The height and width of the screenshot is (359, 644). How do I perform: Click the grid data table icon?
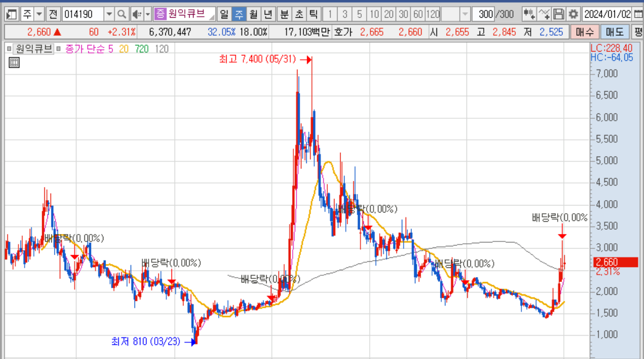14,62
